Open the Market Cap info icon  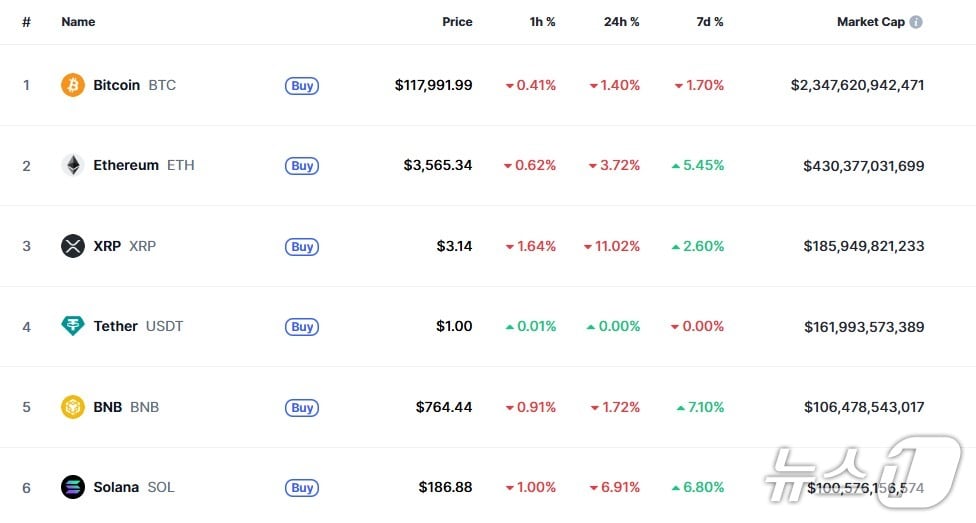pos(916,22)
